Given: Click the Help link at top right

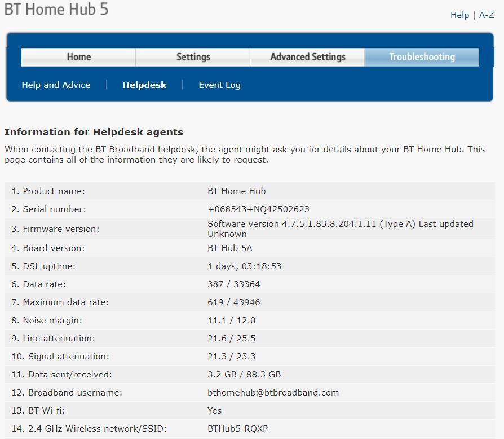Looking at the screenshot, I should point(459,15).
